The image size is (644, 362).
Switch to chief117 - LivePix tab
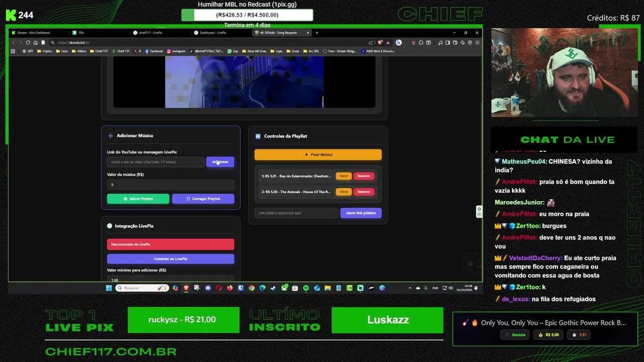point(160,33)
